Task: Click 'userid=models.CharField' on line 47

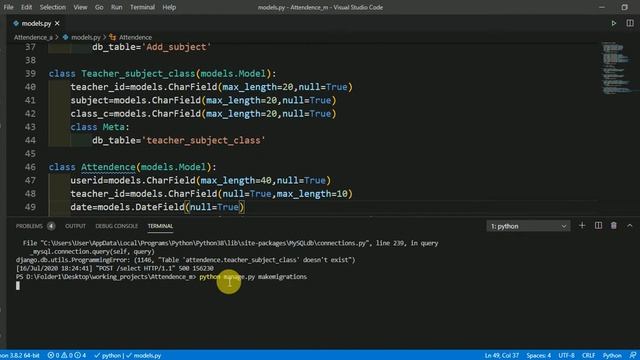Action: [133, 180]
